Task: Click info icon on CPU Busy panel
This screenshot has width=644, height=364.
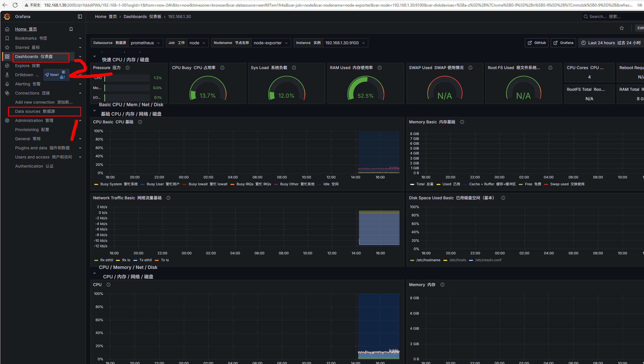Action: 222,68
